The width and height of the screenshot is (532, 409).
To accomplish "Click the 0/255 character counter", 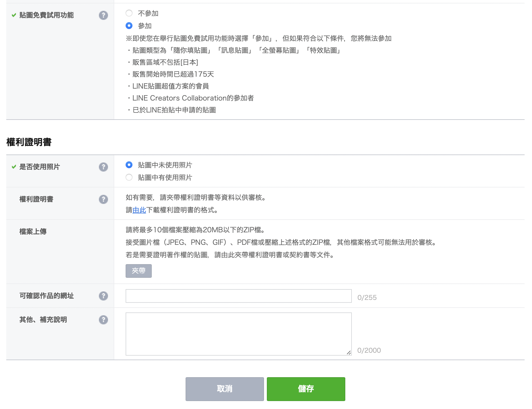I will [x=367, y=298].
